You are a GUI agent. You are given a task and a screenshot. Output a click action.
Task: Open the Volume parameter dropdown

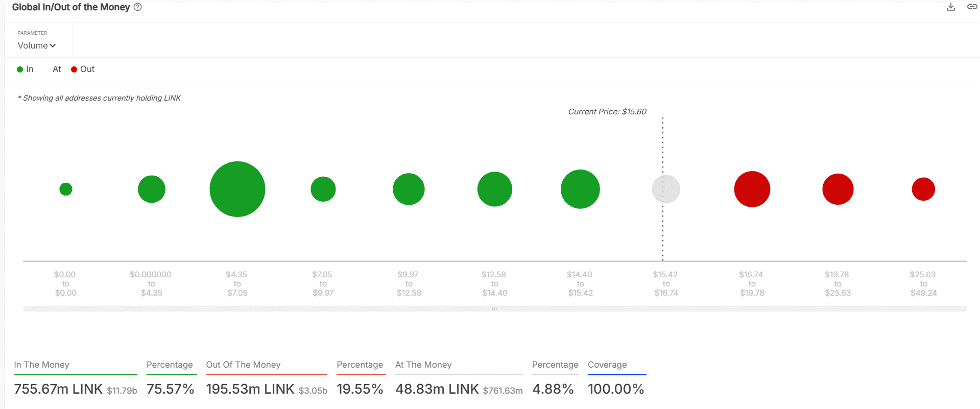(36, 45)
